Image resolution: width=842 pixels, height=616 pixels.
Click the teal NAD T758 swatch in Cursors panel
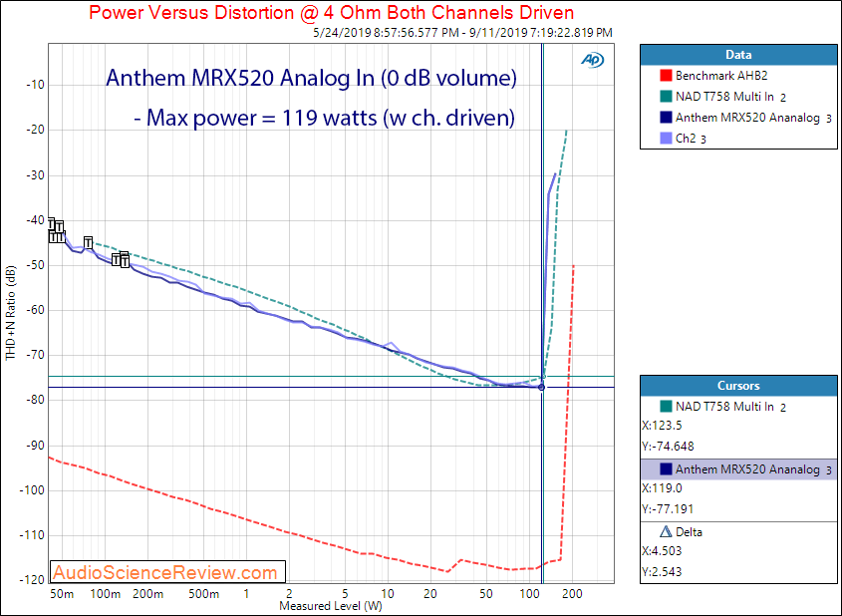pos(666,407)
